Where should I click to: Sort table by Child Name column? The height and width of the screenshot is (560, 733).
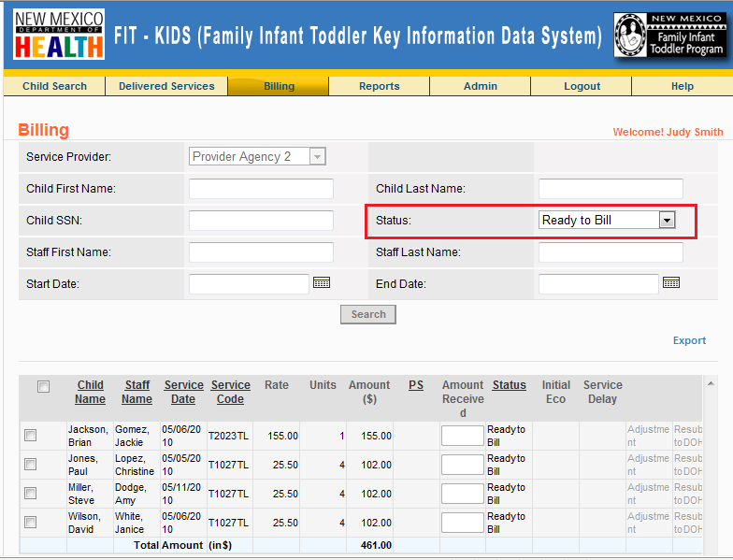90,392
